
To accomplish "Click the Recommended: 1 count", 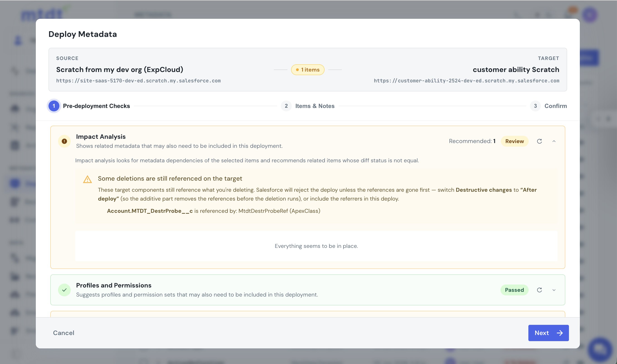I will [x=472, y=141].
